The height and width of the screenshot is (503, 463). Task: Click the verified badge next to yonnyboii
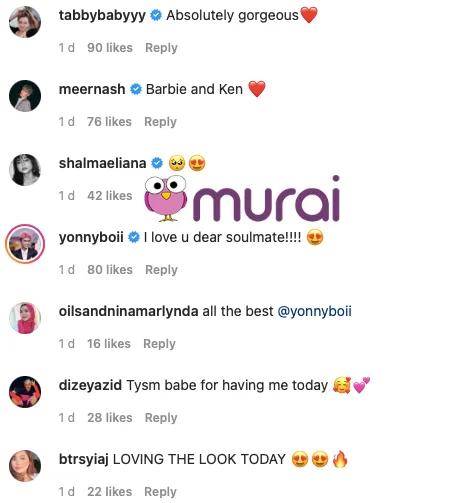(x=134, y=237)
